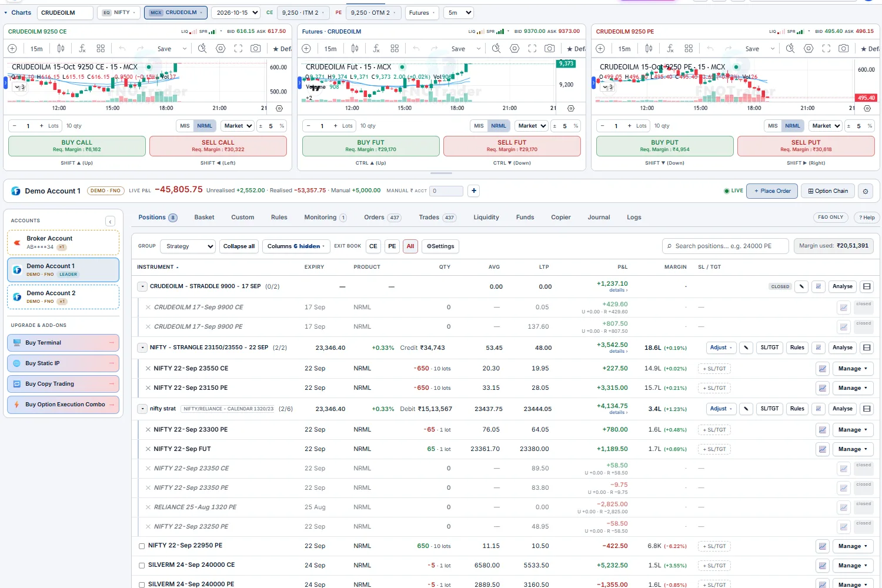Click Collapse all button

[239, 246]
